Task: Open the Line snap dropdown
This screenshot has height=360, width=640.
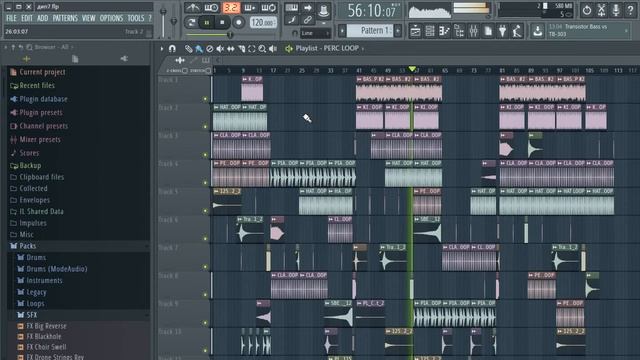Action: coord(316,33)
